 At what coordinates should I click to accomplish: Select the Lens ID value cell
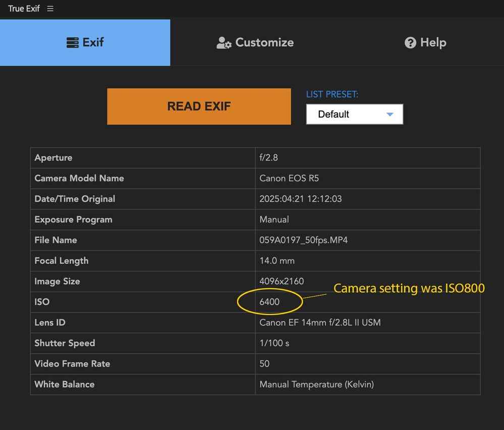click(320, 323)
